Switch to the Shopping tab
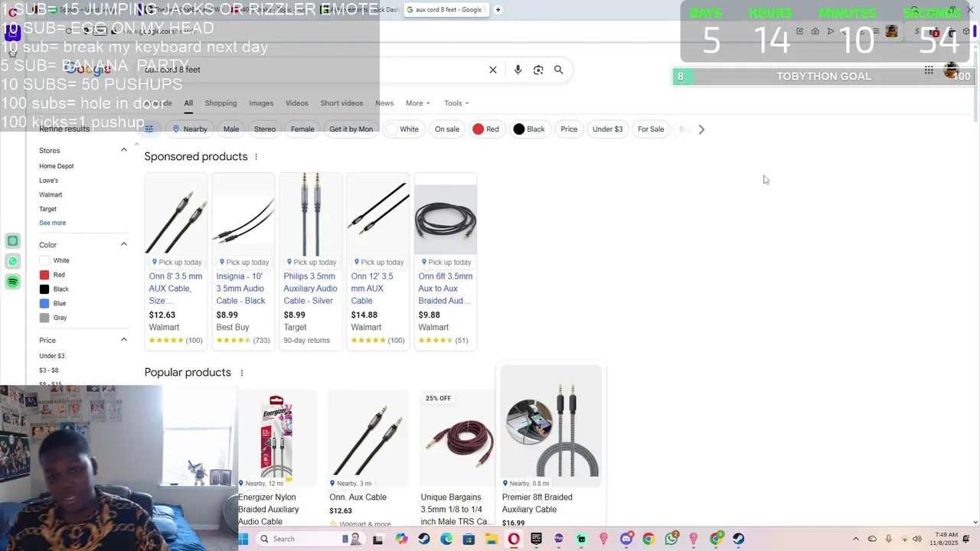The height and width of the screenshot is (551, 980). pyautogui.click(x=220, y=103)
